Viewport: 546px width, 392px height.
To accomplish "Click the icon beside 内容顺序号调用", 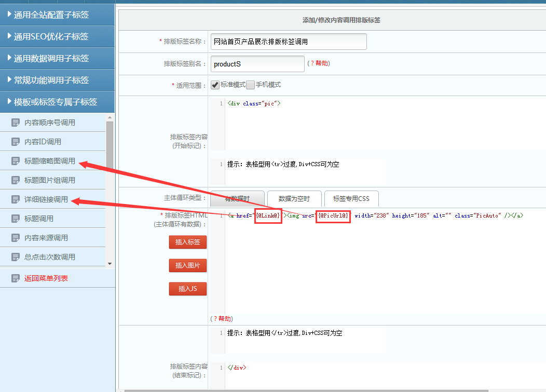I will (16, 123).
